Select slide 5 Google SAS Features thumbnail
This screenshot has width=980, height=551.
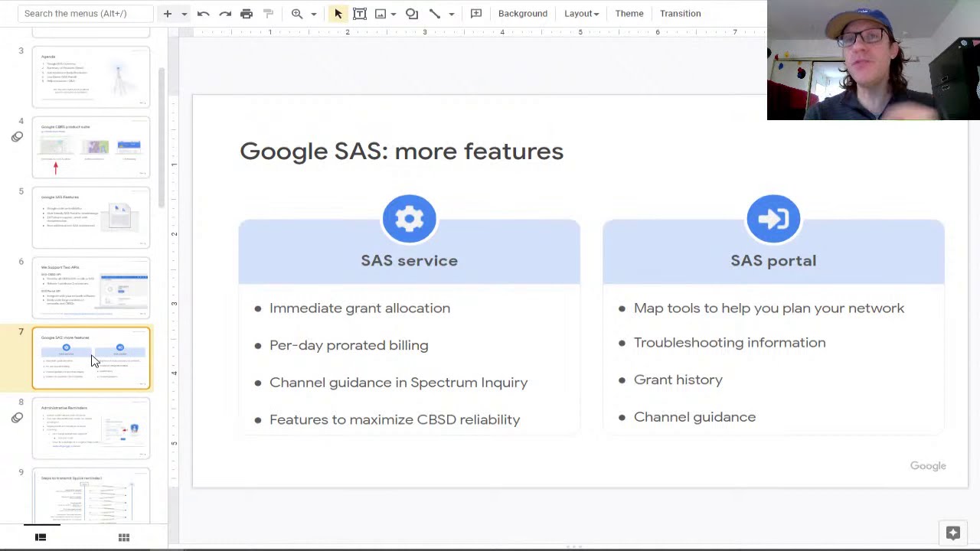pyautogui.click(x=91, y=217)
